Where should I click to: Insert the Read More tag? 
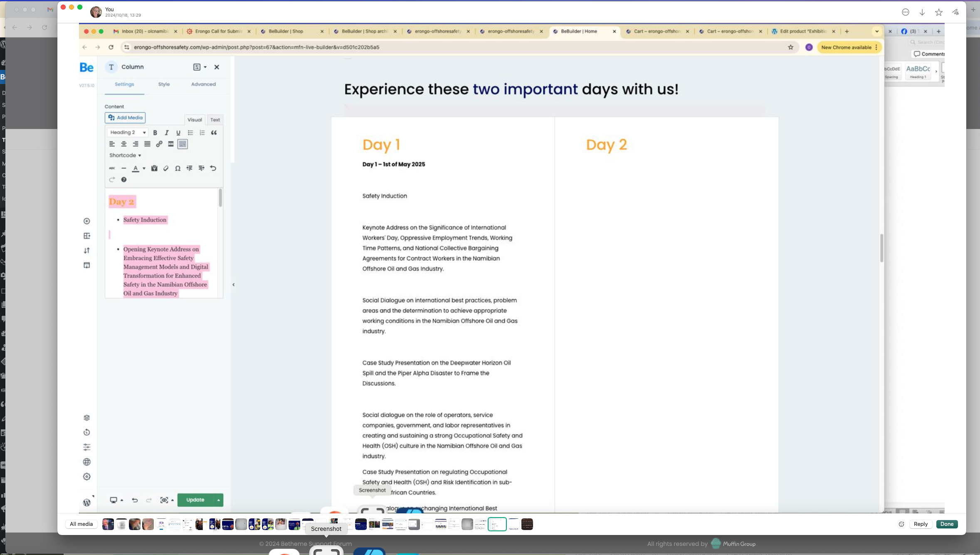(171, 144)
